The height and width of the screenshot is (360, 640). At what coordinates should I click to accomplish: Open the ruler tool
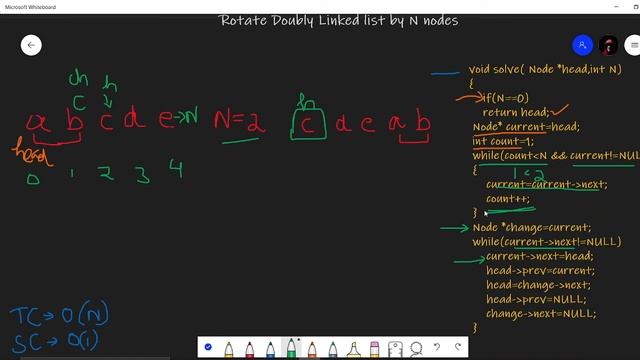(395, 349)
